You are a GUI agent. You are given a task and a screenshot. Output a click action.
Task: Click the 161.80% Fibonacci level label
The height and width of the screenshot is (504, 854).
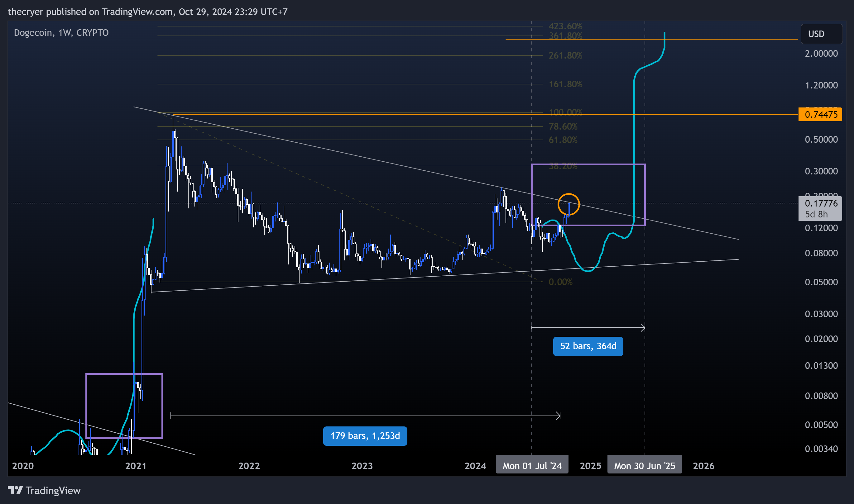[x=565, y=84]
